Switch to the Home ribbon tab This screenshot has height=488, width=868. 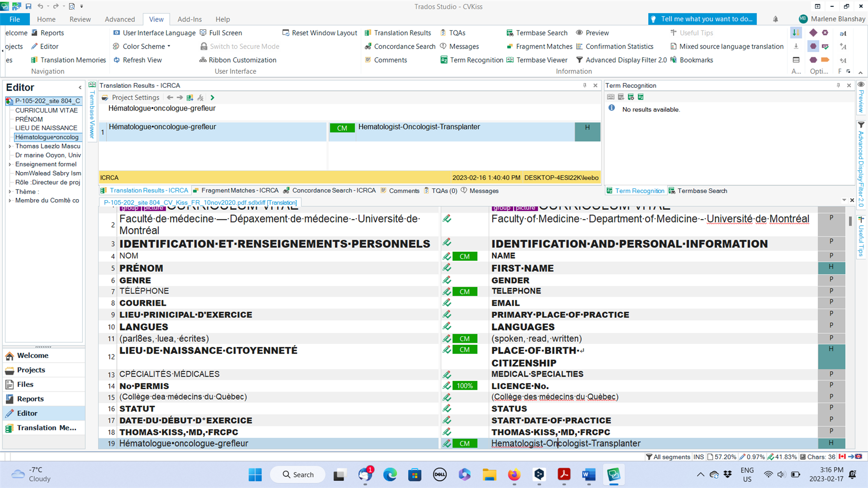pyautogui.click(x=46, y=19)
